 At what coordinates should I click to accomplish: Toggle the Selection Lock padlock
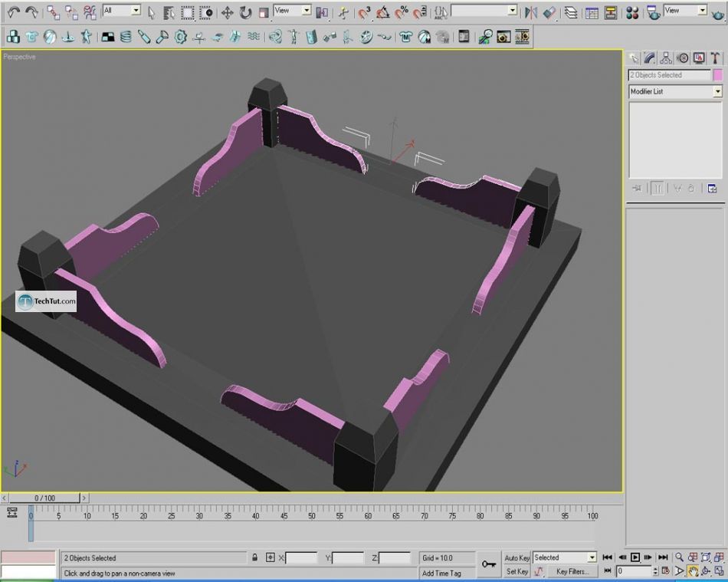point(254,558)
